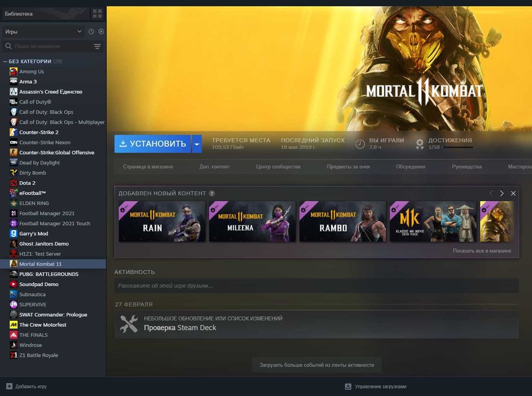Click the new content help question icon
Screen dimensions: 532x396
tap(211, 193)
